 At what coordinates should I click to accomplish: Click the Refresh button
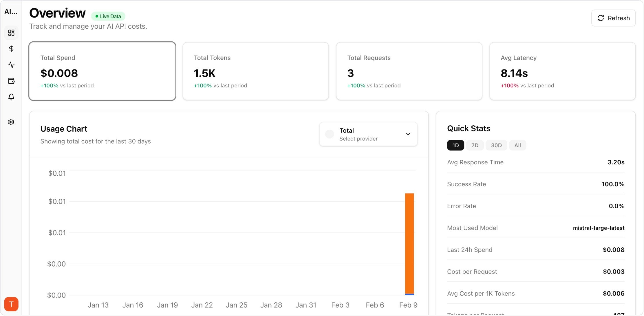(x=613, y=18)
